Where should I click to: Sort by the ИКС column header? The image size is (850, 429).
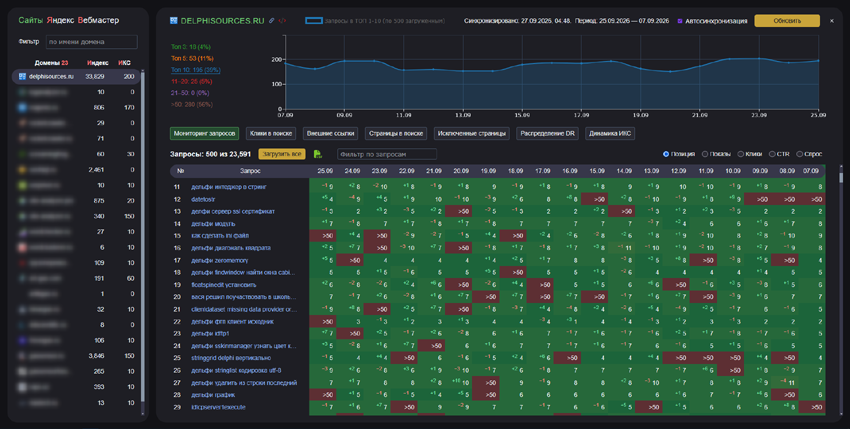pyautogui.click(x=124, y=63)
